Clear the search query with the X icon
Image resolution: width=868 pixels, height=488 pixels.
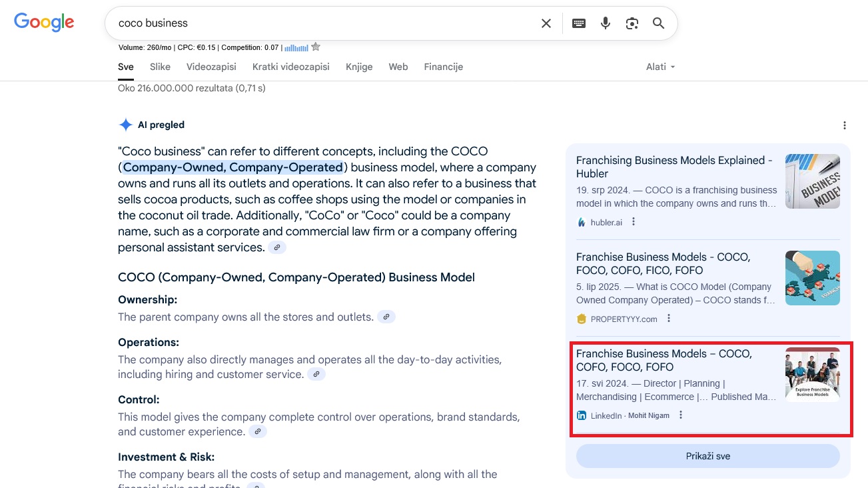(x=546, y=23)
